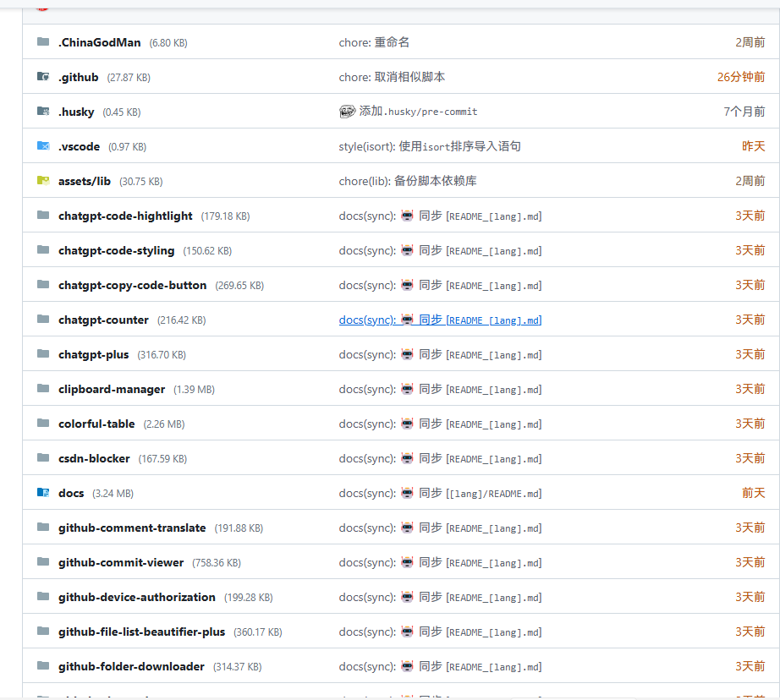780x700 pixels.
Task: Click the '26分钟前' timestamp for .github
Action: tap(740, 77)
